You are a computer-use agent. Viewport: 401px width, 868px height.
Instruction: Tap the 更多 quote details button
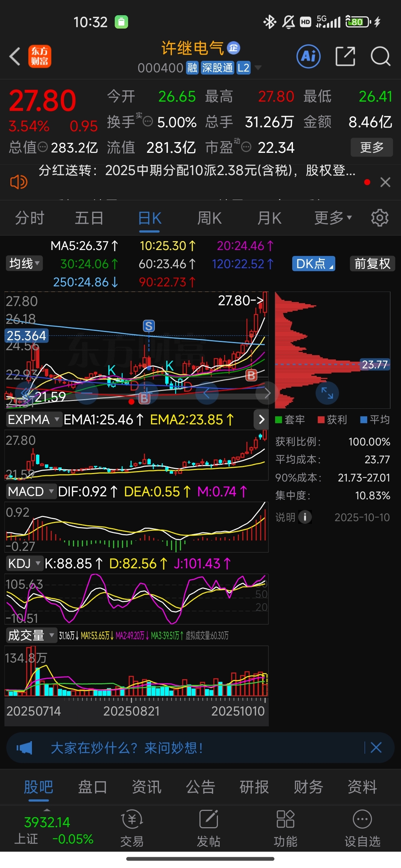372,147
